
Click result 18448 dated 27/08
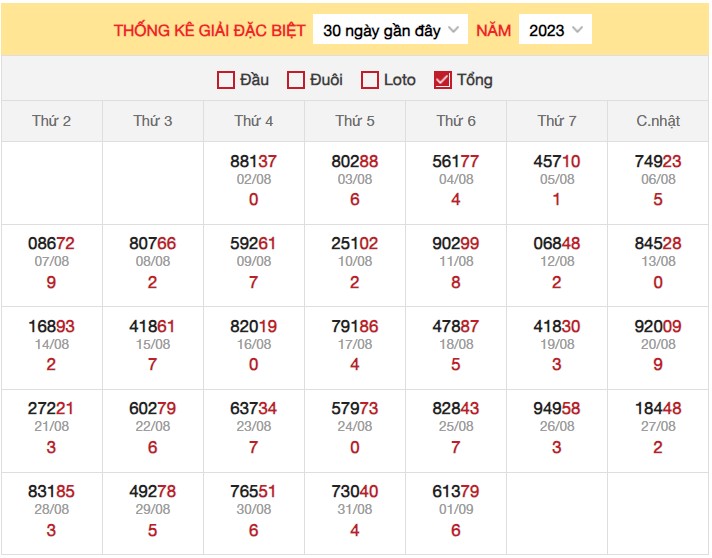[658, 408]
